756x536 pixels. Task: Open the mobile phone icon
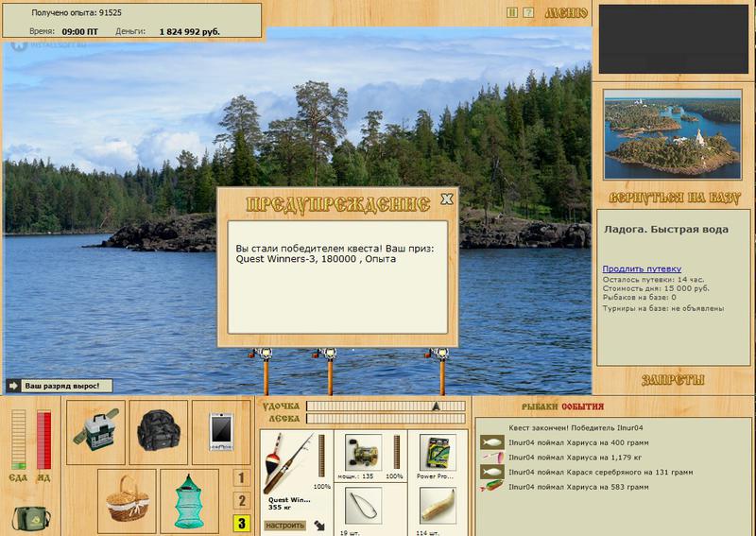(220, 431)
